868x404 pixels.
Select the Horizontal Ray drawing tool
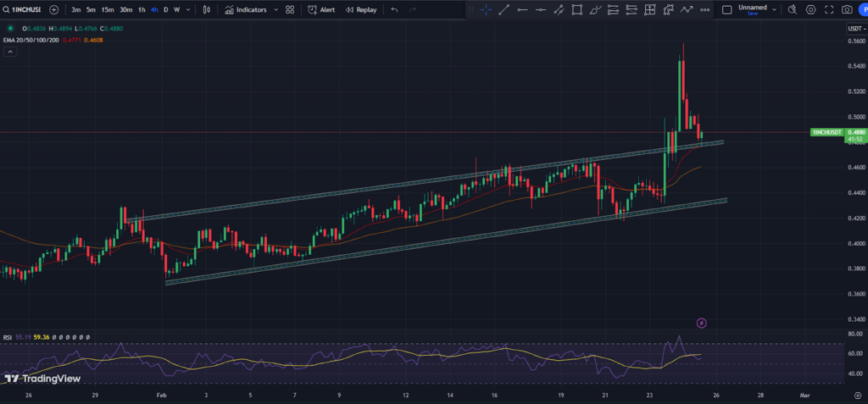522,9
